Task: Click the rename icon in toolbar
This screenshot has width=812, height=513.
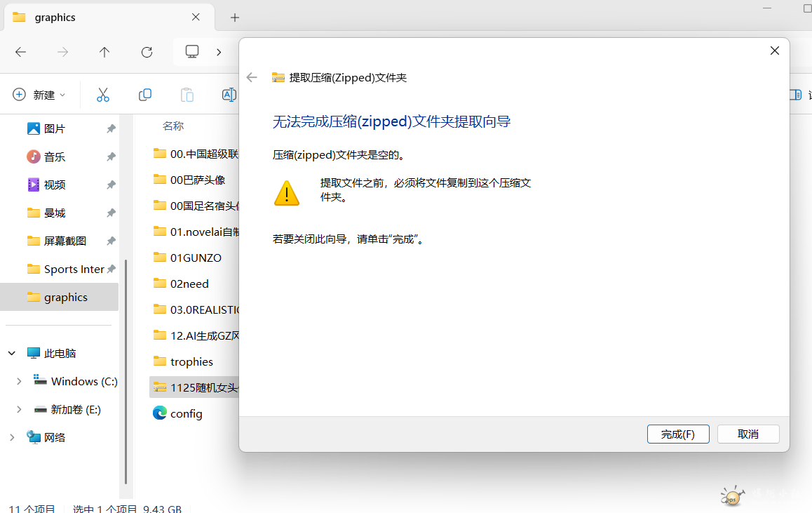Action: pos(229,95)
